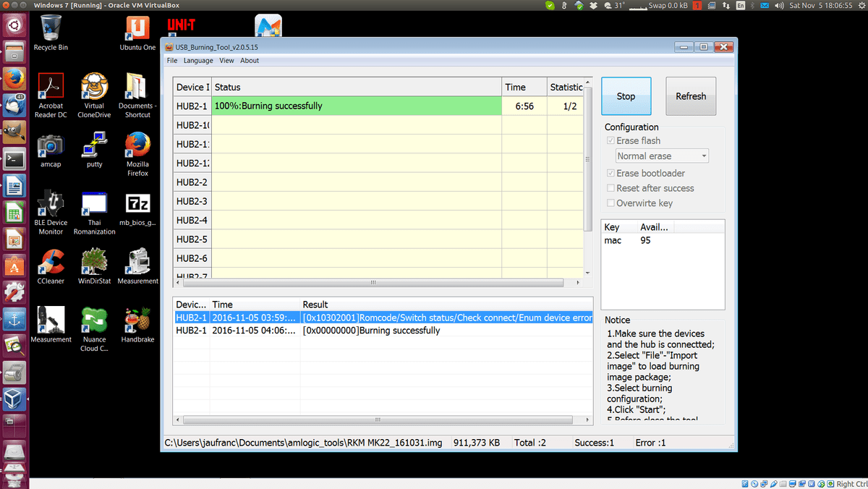Expand the Normal erase dropdown
This screenshot has width=868, height=489.
tap(662, 156)
